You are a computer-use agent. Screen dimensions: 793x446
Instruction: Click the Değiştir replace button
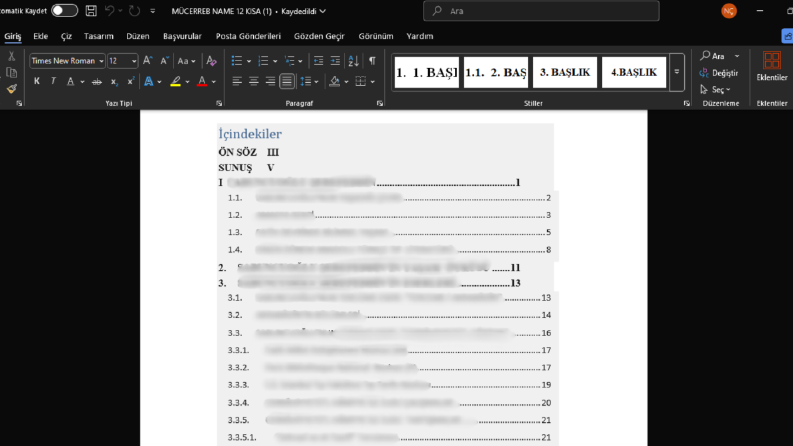coord(719,73)
